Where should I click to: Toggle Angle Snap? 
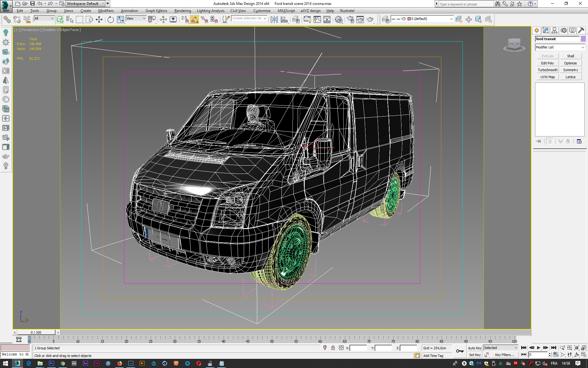(x=194, y=20)
